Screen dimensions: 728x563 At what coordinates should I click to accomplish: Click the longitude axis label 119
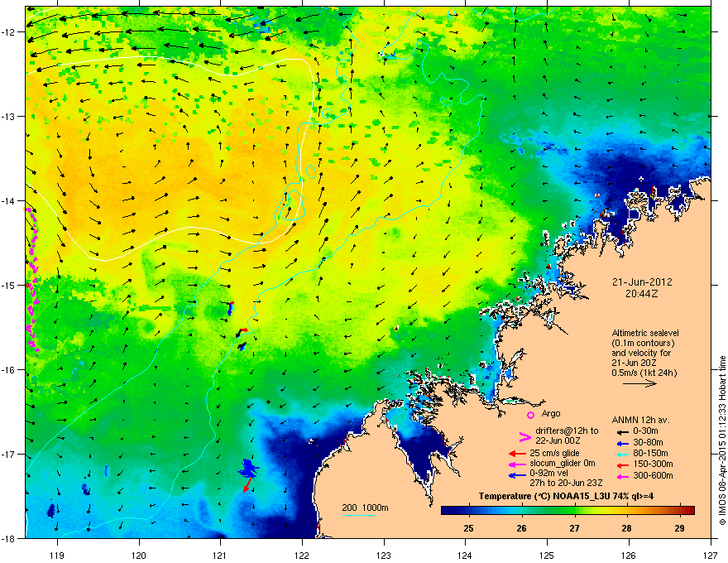coord(57,555)
